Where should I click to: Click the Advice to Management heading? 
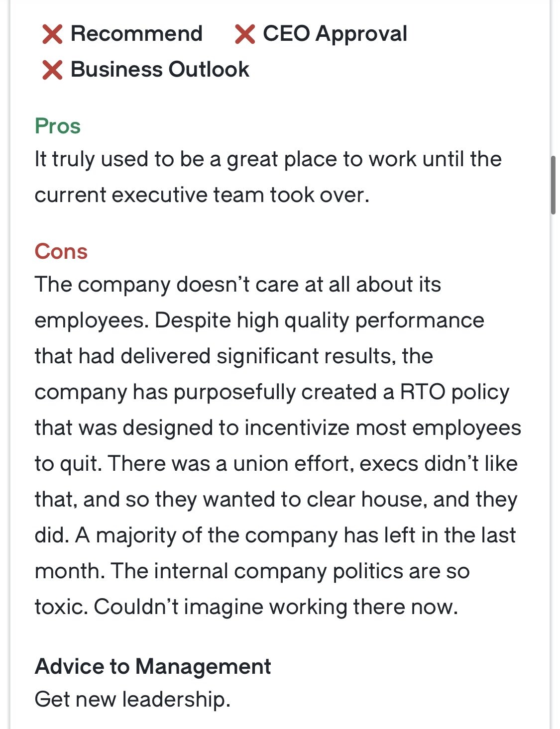153,666
